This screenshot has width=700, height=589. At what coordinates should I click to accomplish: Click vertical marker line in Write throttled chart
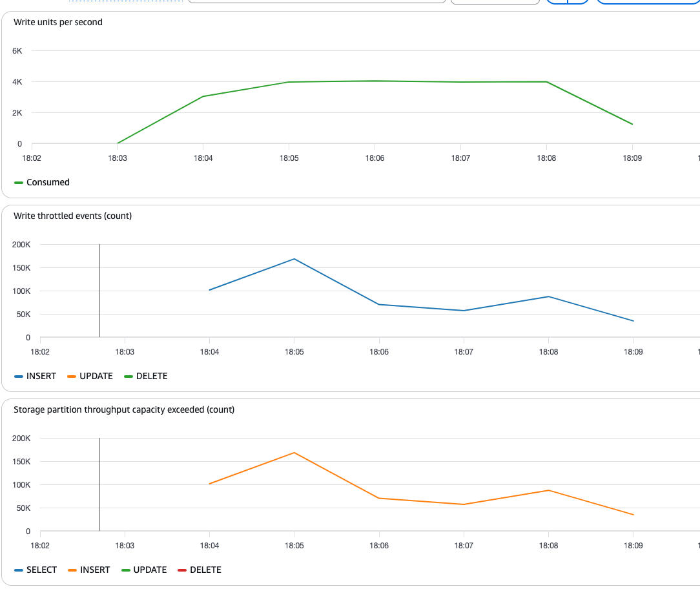(x=99, y=291)
